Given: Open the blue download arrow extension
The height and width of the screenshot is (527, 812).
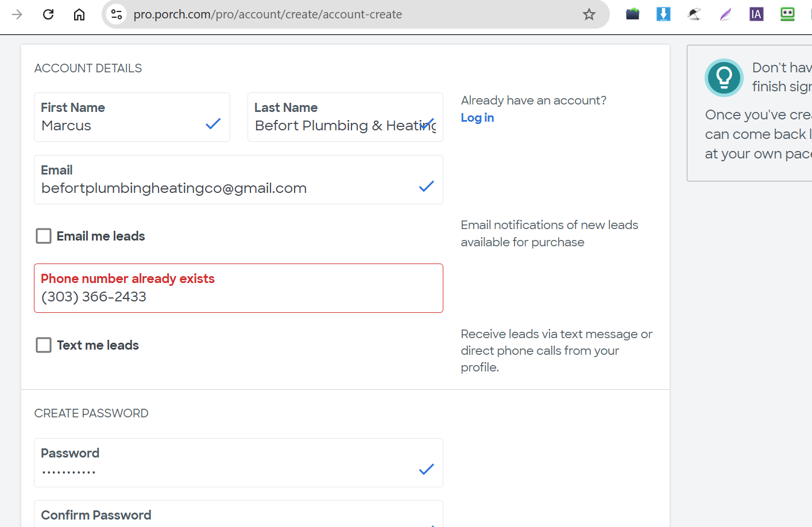Looking at the screenshot, I should tap(663, 14).
